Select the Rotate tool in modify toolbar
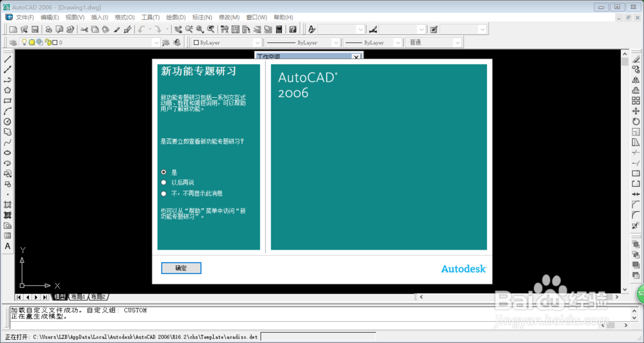The image size is (644, 343). click(636, 122)
